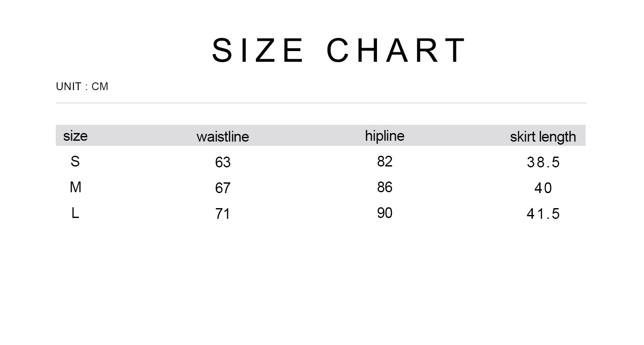
Task: Click waistline value 63
Action: pos(223,163)
